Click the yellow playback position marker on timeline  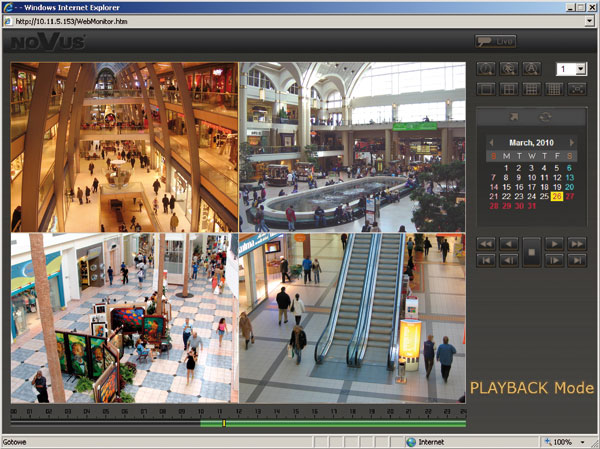[x=224, y=423]
